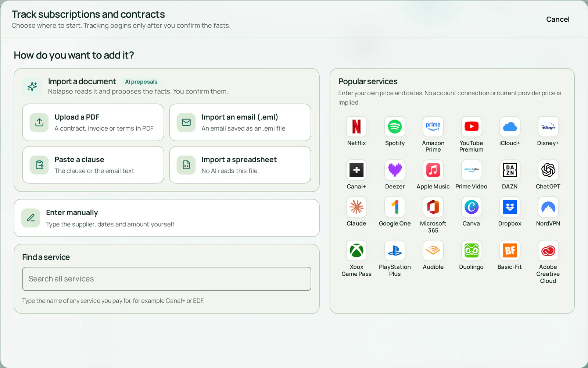Choose Import an email (.eml)
This screenshot has width=588, height=368.
tap(240, 122)
